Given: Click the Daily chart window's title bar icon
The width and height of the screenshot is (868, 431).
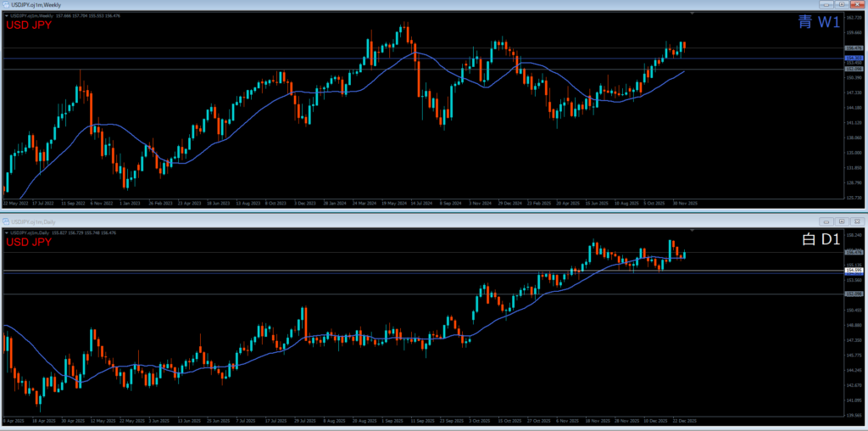Looking at the screenshot, I should click(5, 220).
